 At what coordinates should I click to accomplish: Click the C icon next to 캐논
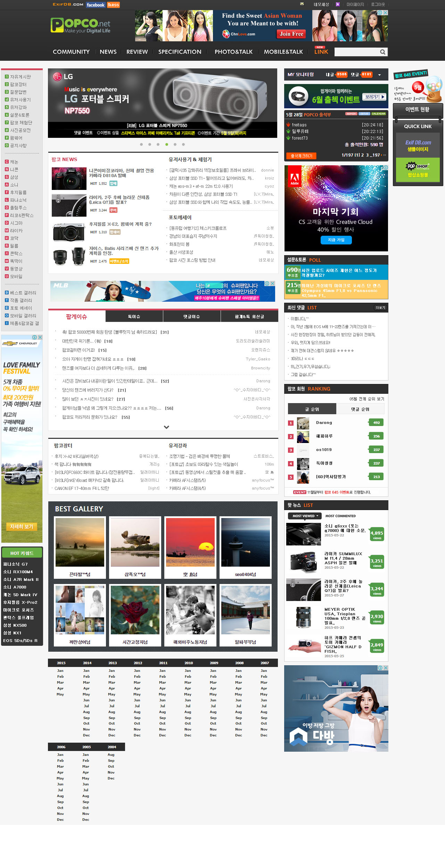pos(7,162)
